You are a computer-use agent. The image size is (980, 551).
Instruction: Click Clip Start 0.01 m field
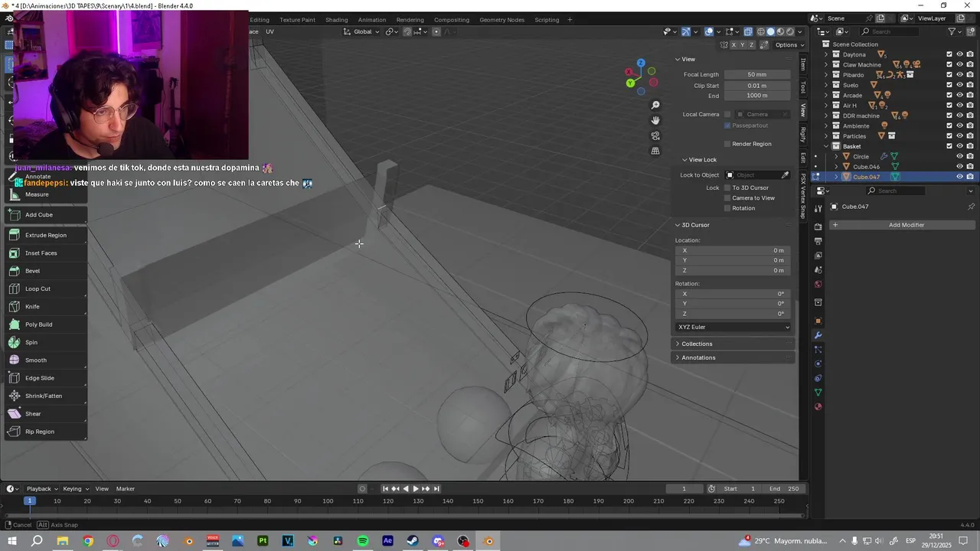point(757,86)
